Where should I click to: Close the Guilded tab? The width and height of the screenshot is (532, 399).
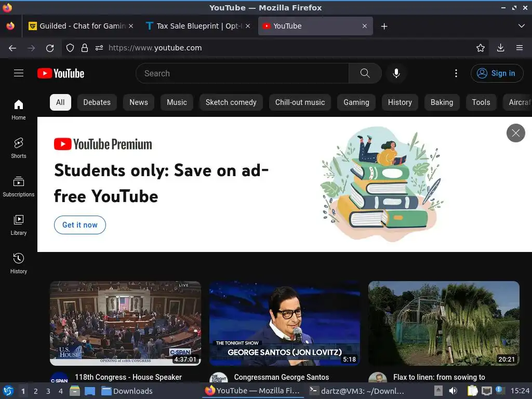[x=131, y=26]
